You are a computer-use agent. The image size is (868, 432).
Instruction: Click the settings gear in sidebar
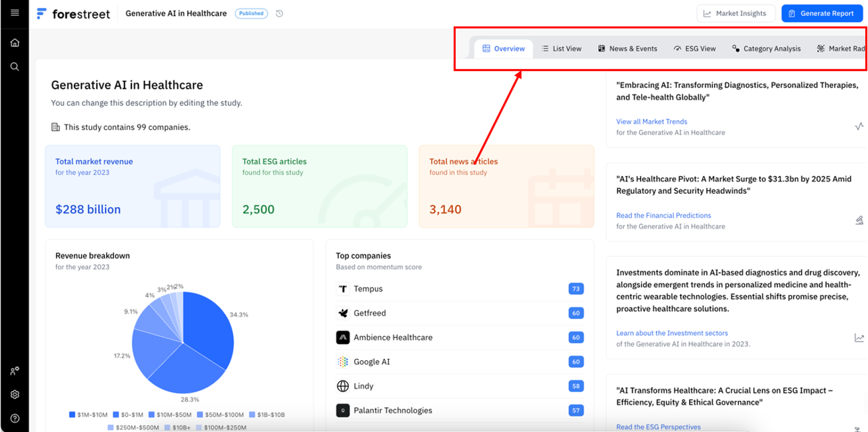point(14,394)
